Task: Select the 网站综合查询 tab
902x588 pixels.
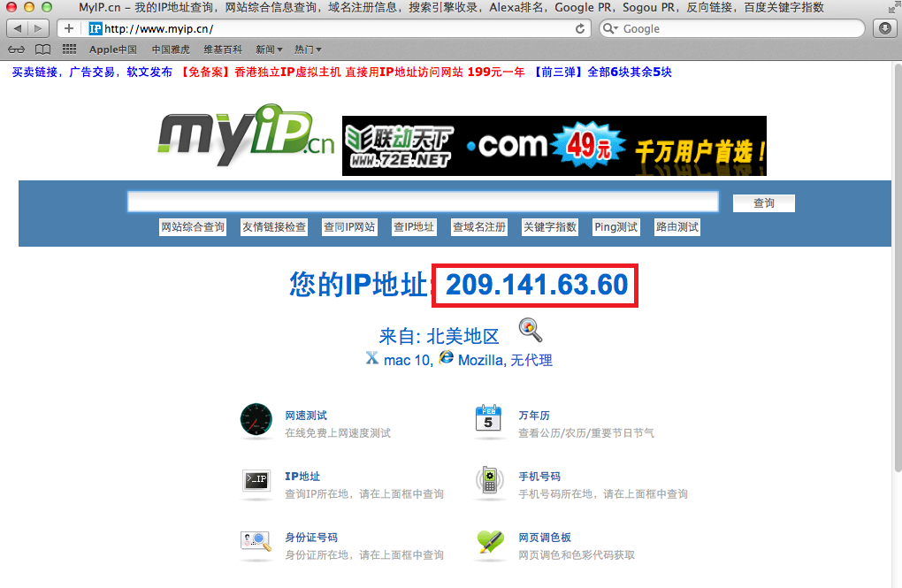Action: (192, 227)
